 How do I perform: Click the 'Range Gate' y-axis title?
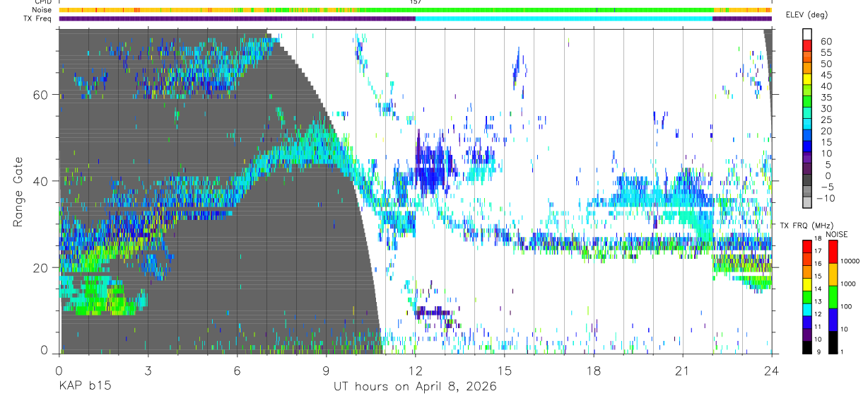18,192
